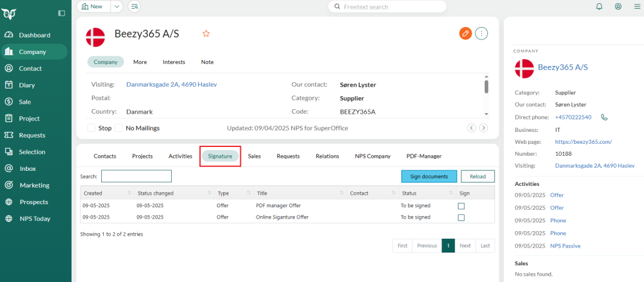Mark Beezy365 A/S as favorite star
Viewport: 644px width, 282px height.
206,34
